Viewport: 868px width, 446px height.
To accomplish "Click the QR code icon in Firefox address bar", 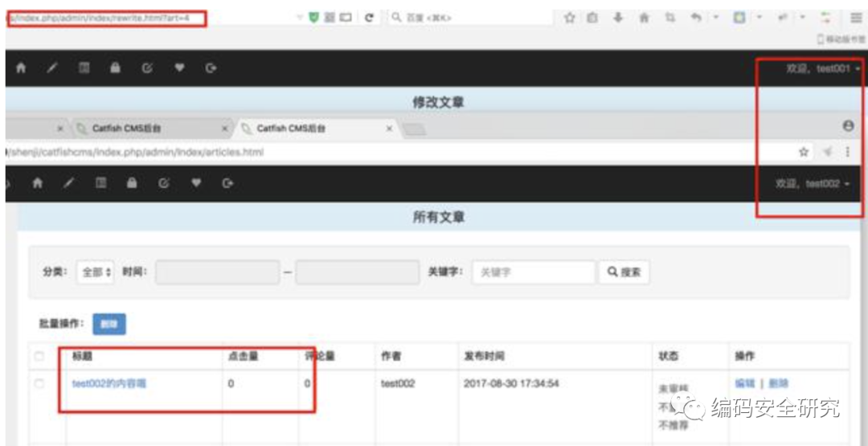I will click(330, 18).
